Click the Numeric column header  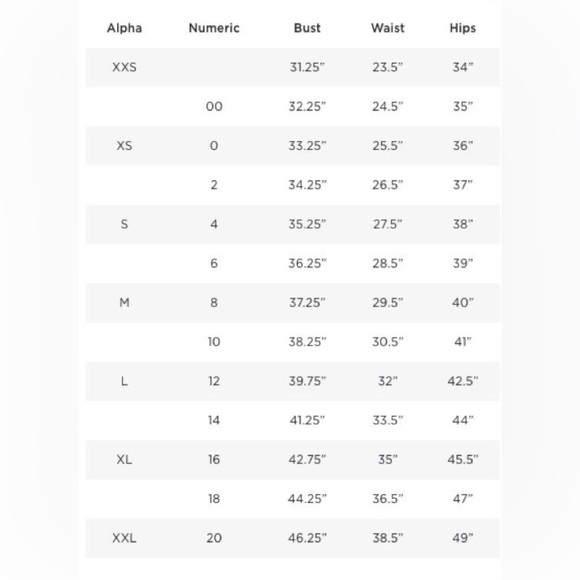tap(214, 28)
